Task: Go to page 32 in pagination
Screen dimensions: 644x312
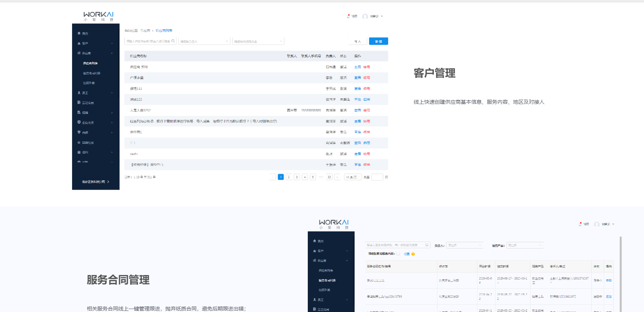Action: (329, 177)
